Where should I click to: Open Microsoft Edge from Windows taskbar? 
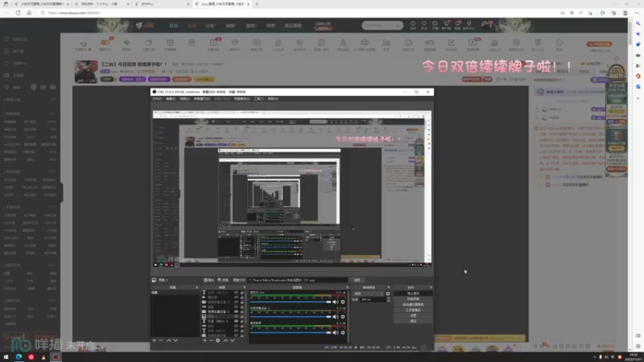(x=19, y=357)
